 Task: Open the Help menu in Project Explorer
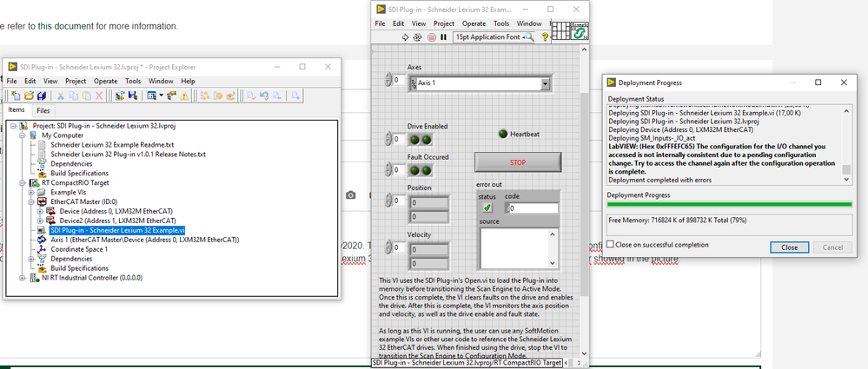click(x=189, y=81)
